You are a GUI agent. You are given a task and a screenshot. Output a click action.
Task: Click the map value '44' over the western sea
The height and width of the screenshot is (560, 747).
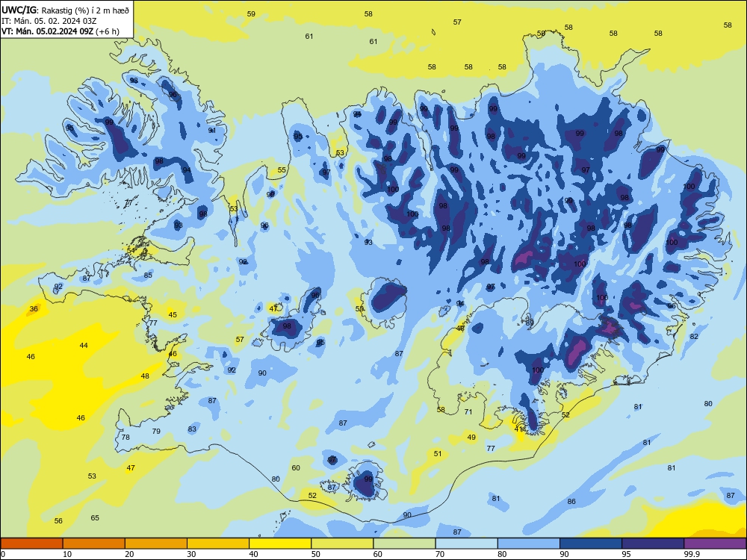pyautogui.click(x=84, y=345)
